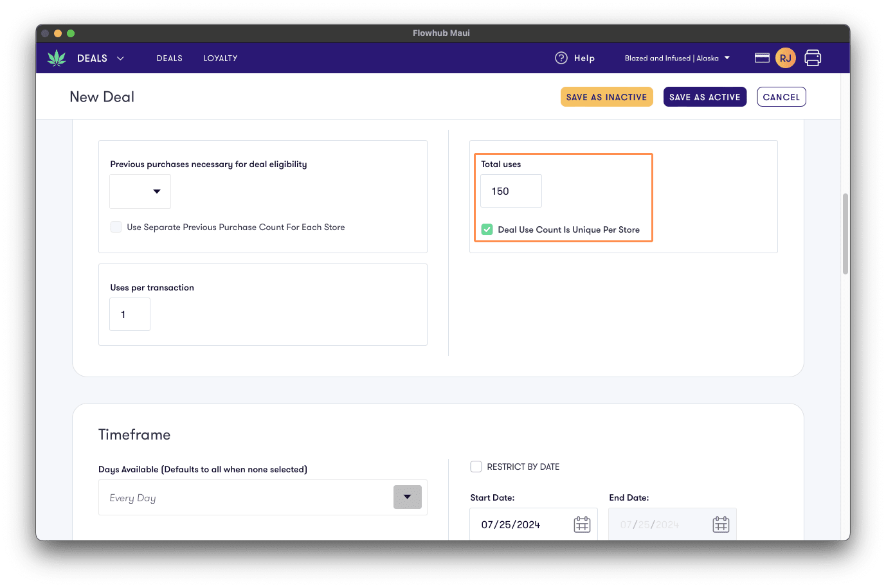886x588 pixels.
Task: Switch to the LOYALTY tab
Action: click(220, 58)
